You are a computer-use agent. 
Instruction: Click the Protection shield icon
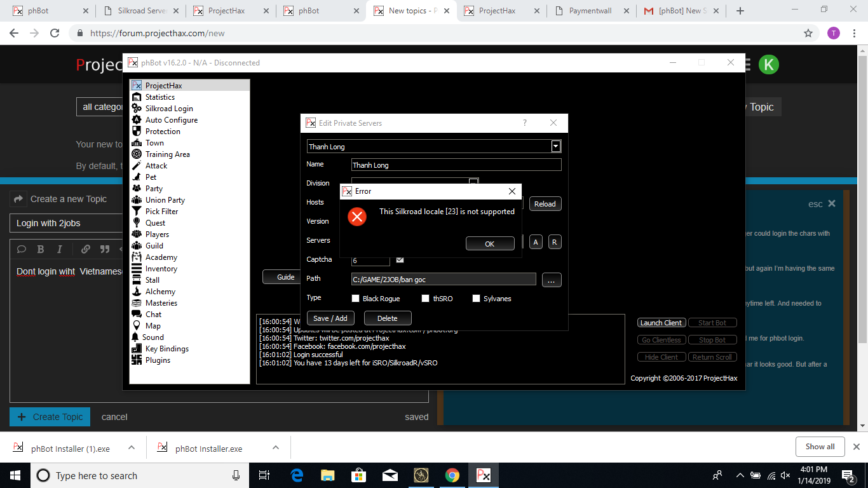(x=137, y=132)
